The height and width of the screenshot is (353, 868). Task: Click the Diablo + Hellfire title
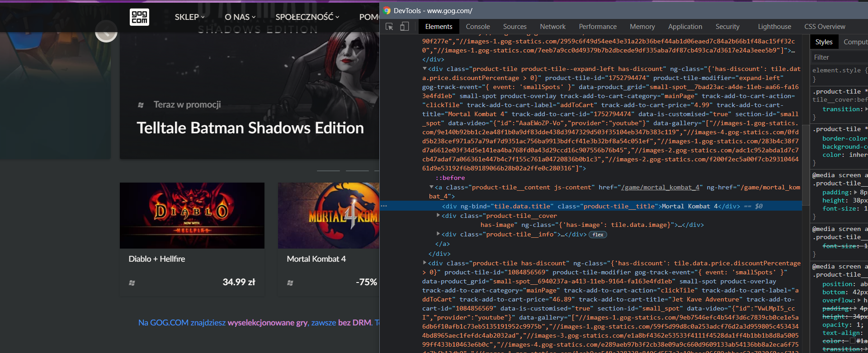pos(157,259)
